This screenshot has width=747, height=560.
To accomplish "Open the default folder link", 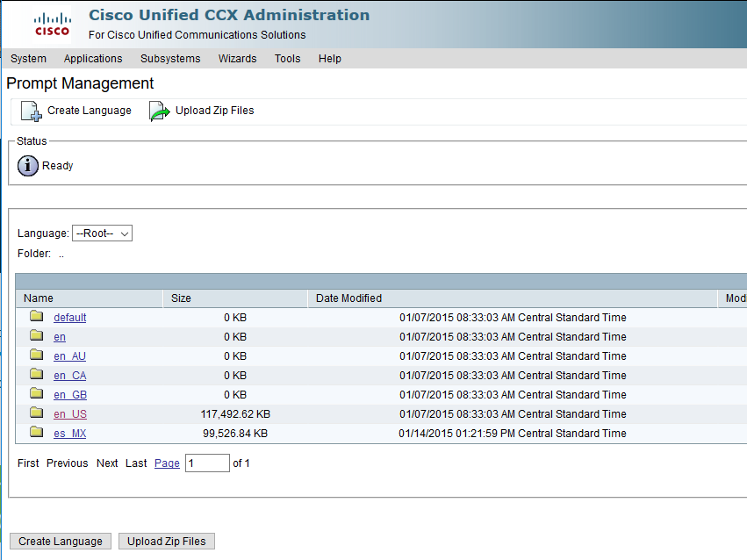I will coord(70,318).
